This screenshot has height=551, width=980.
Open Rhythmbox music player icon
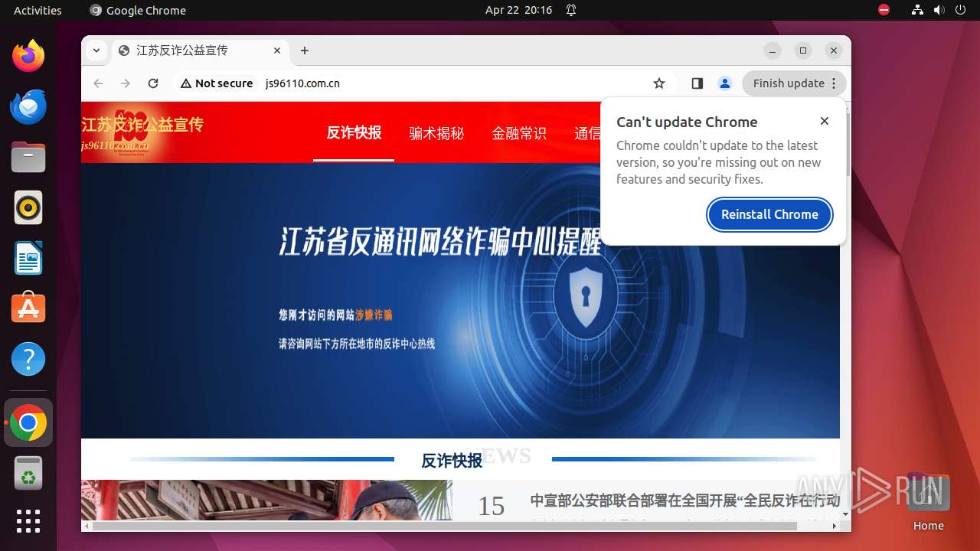(28, 207)
